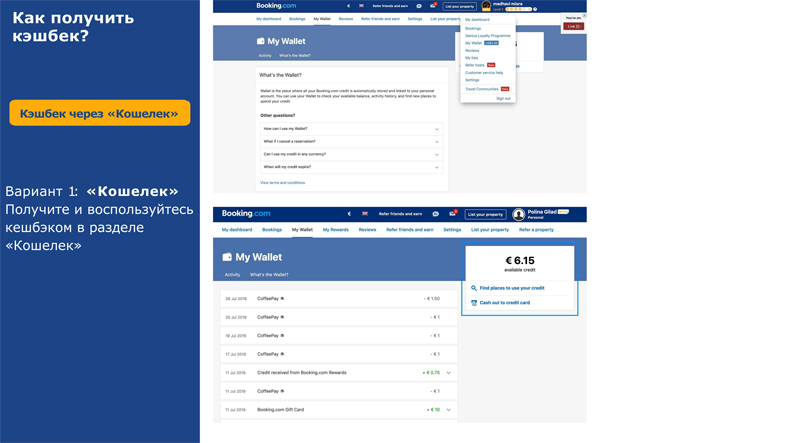Open What's the Wallet? subtab on Polina Gilad page

[269, 275]
